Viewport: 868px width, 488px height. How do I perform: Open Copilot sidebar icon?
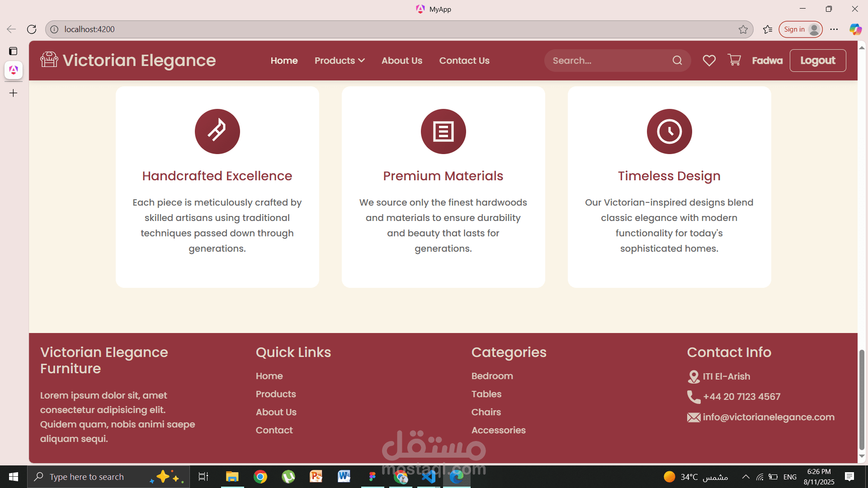click(855, 29)
